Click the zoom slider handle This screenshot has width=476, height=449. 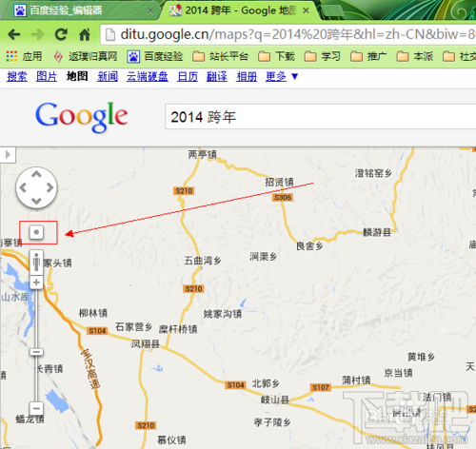coord(36,352)
